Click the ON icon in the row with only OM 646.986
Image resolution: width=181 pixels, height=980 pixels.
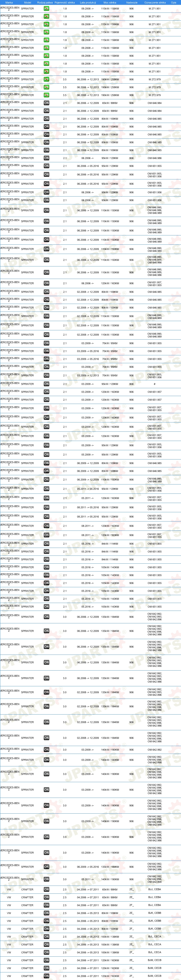[x=46, y=158]
